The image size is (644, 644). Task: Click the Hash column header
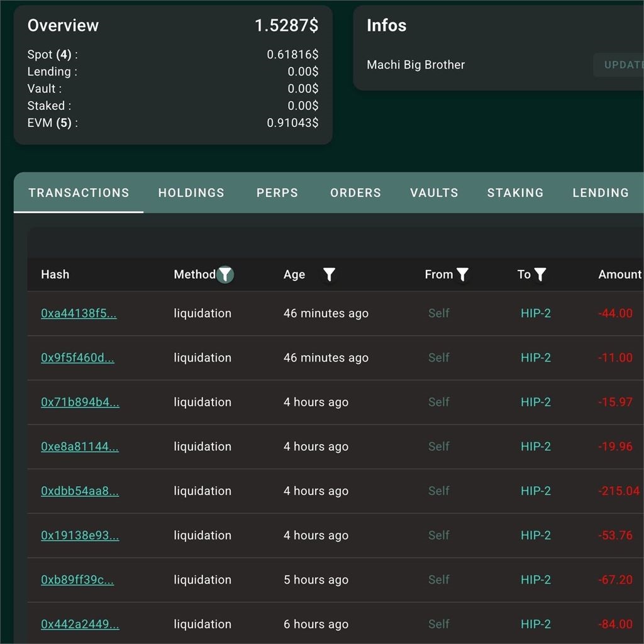55,274
